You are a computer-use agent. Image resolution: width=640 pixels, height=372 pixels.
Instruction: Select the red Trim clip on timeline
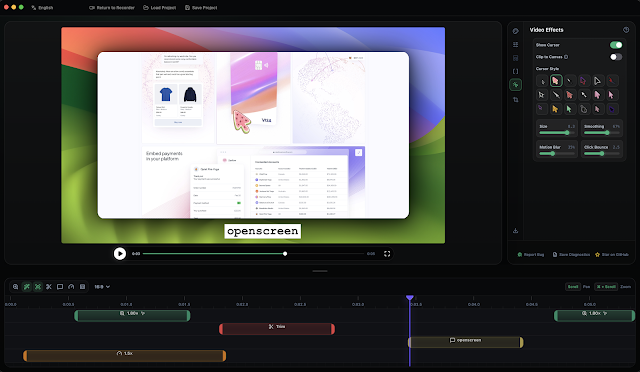(x=277, y=328)
